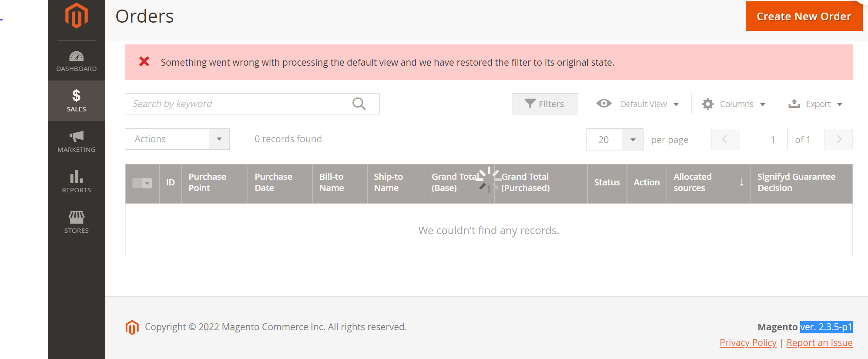Open the mass-select dropdown next to the checkbox
The image size is (868, 359).
click(x=147, y=183)
